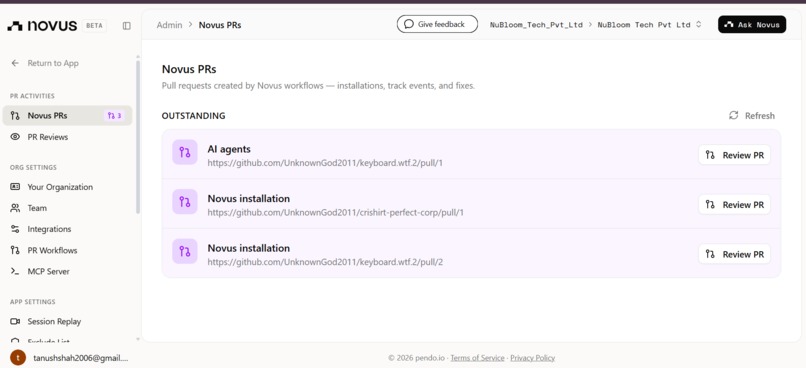Click the Integrations sliders icon
The image size is (806, 368).
[15, 229]
